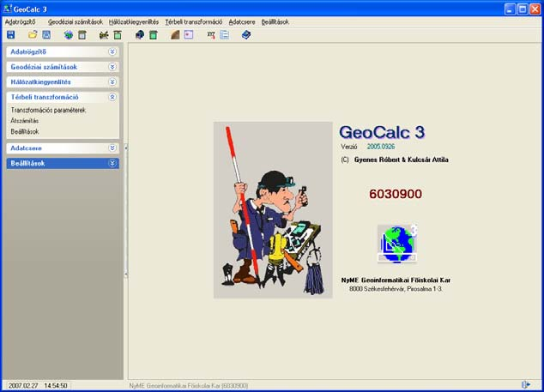This screenshot has width=544, height=392.
Task: Open Beállítások under Térbeli transzformáció
Action: 25,131
